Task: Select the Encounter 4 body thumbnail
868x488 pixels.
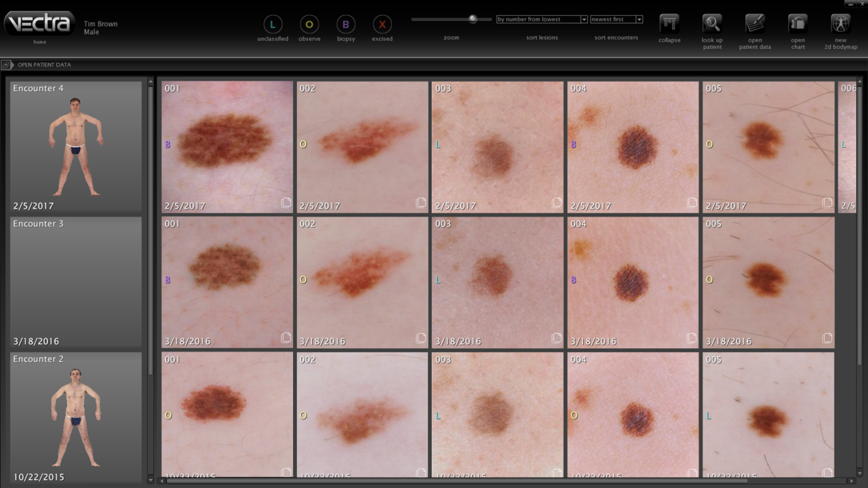Action: [x=75, y=146]
